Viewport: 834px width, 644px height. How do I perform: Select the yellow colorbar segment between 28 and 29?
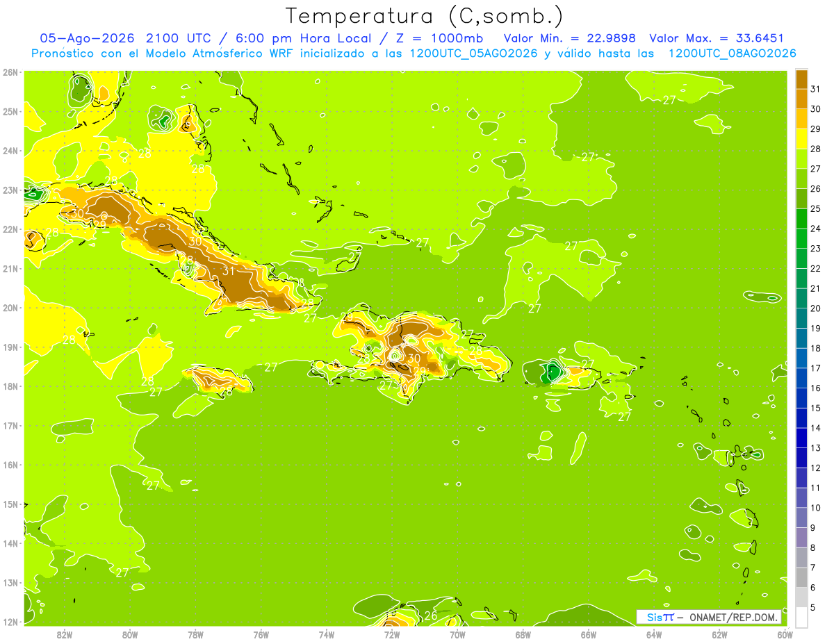pos(801,139)
